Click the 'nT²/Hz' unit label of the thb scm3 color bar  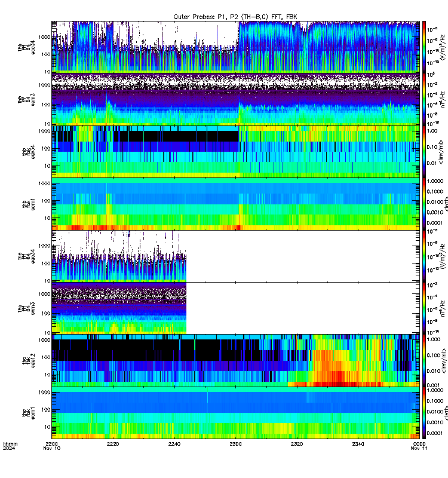point(443,99)
